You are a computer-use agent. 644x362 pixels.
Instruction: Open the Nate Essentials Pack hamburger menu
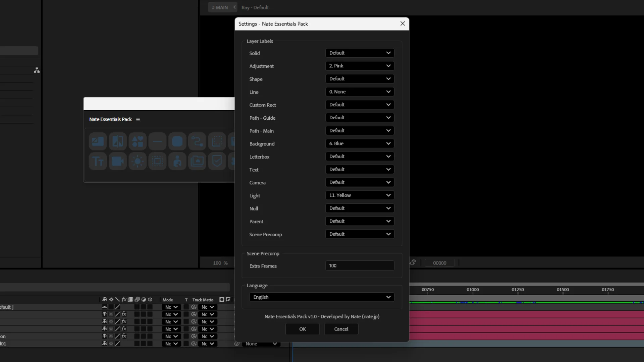click(138, 119)
